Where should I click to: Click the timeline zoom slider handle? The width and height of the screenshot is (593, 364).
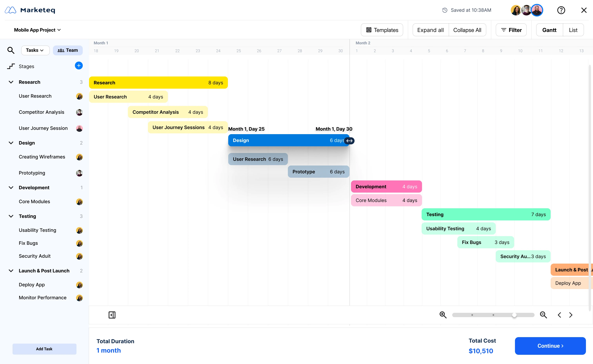point(514,315)
